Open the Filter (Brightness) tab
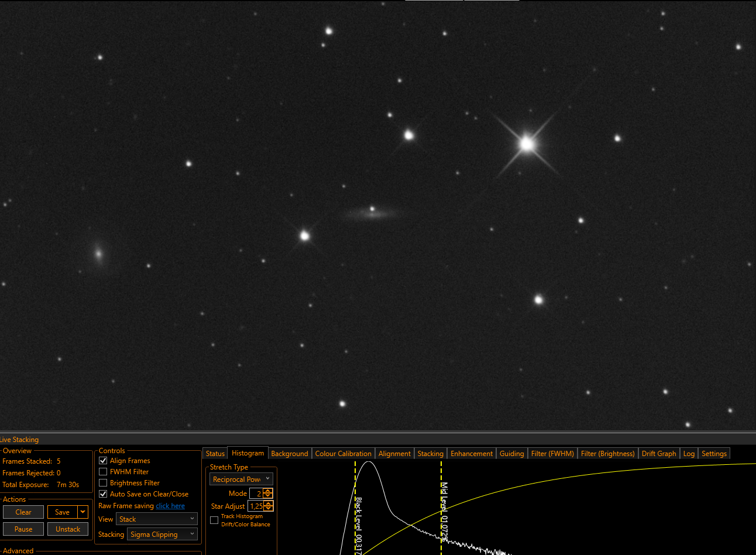 [x=608, y=454]
